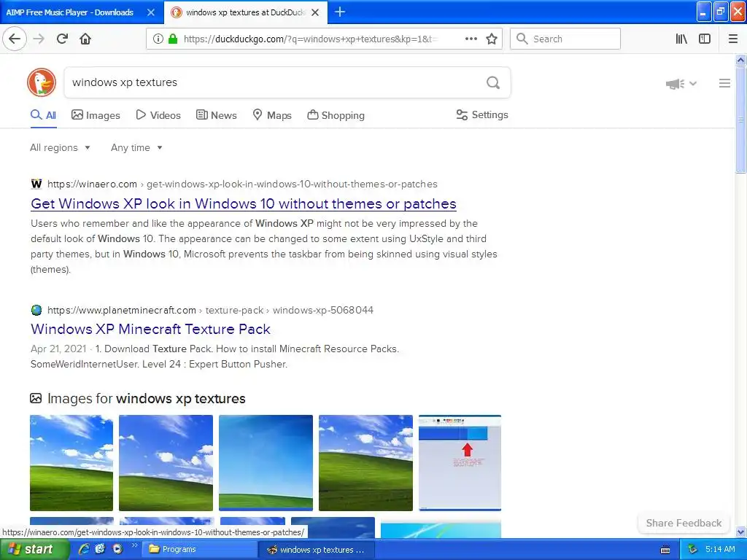Click the planetminecraft globe favicon
The height and width of the screenshot is (560, 747).
pos(36,310)
